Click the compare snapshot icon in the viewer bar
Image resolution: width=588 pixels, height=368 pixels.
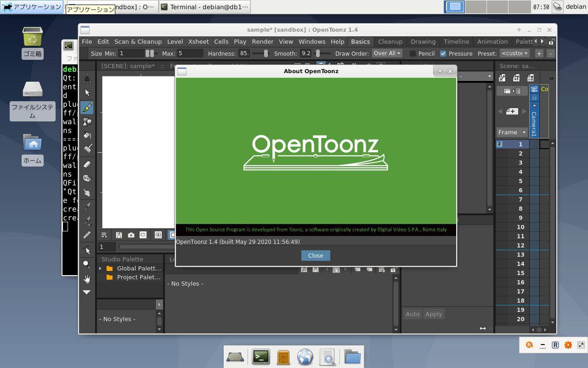click(143, 235)
